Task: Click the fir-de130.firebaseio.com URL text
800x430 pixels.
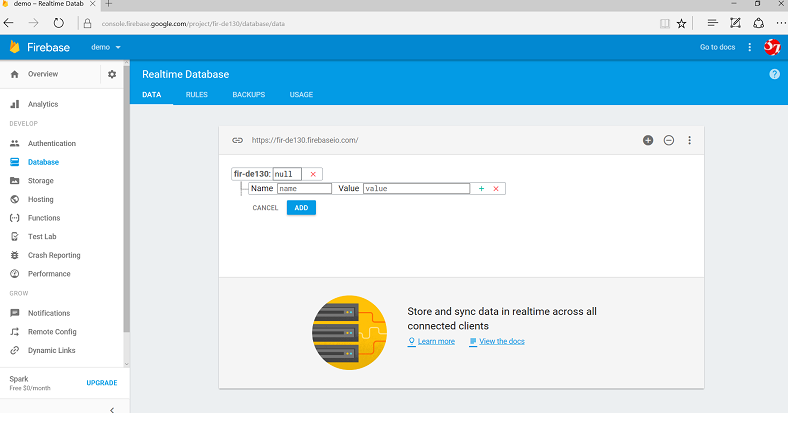Action: [x=305, y=140]
